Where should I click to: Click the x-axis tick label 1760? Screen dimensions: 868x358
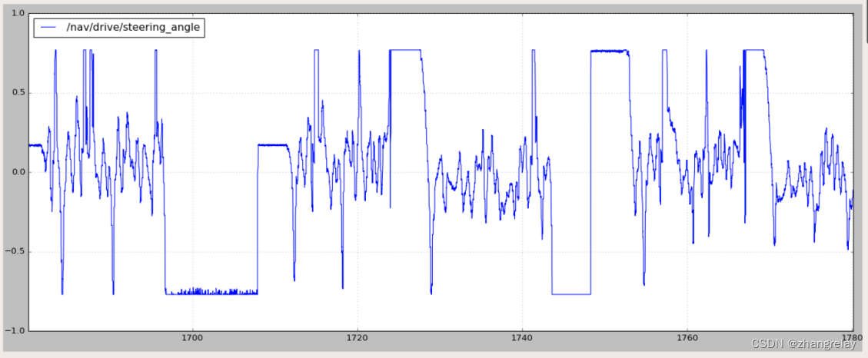tap(687, 338)
